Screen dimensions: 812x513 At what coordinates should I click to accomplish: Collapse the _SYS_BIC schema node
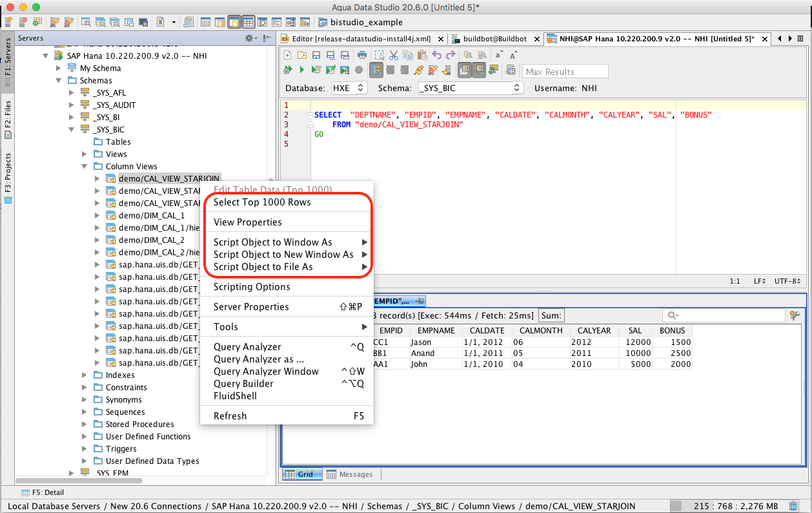72,130
